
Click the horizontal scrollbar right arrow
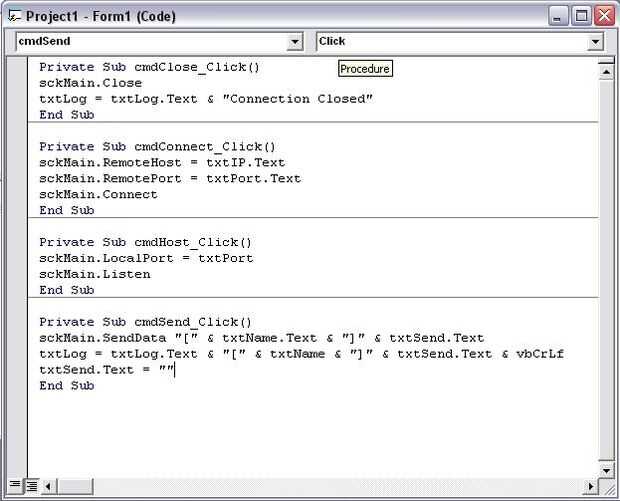click(589, 486)
